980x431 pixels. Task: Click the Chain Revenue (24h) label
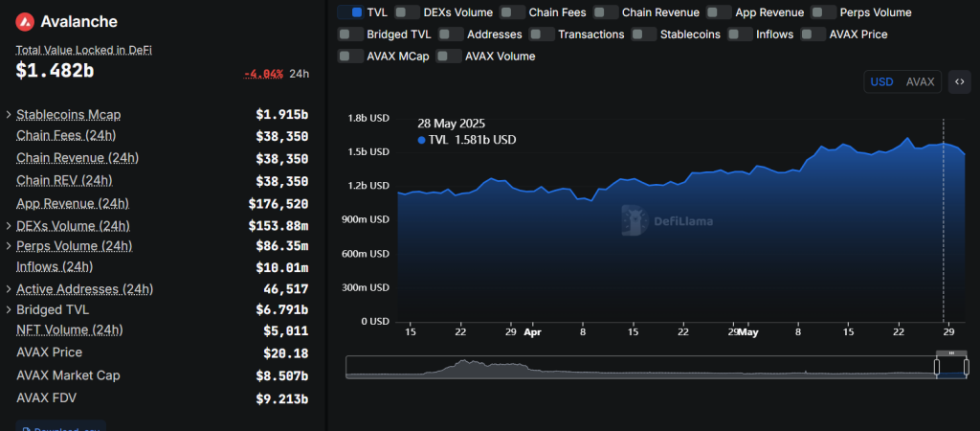[78, 158]
